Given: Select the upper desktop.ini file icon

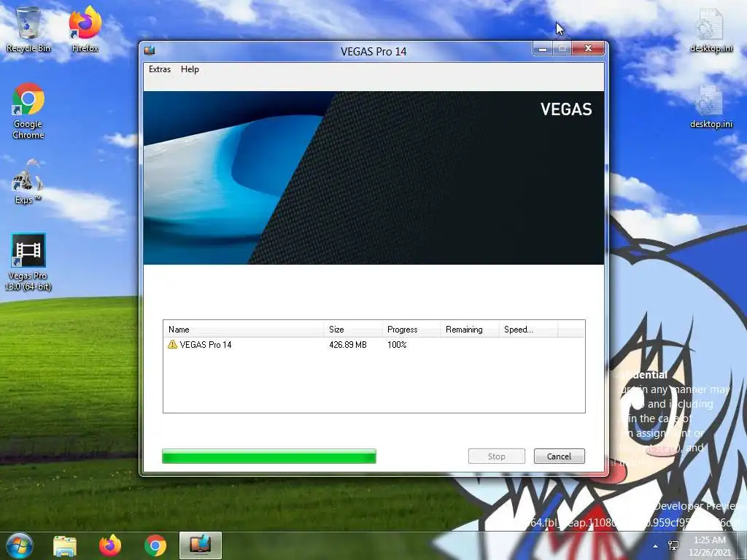Looking at the screenshot, I should [711, 31].
